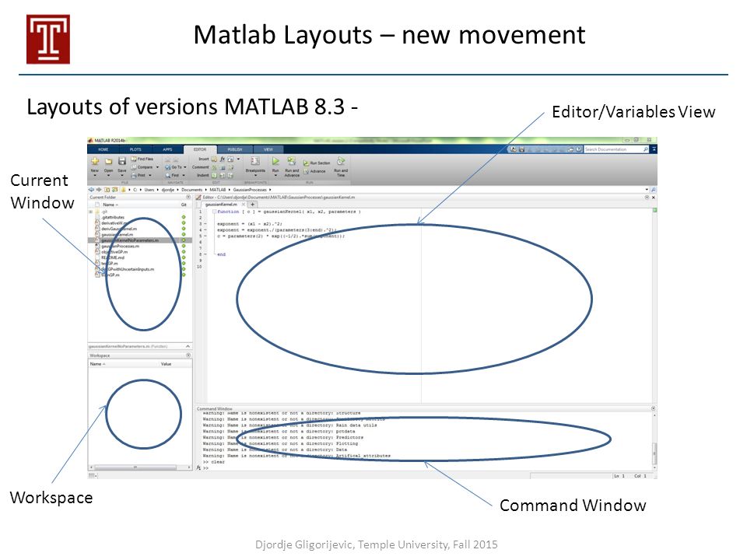
Task: Switch to the HOME tab
Action: point(103,149)
